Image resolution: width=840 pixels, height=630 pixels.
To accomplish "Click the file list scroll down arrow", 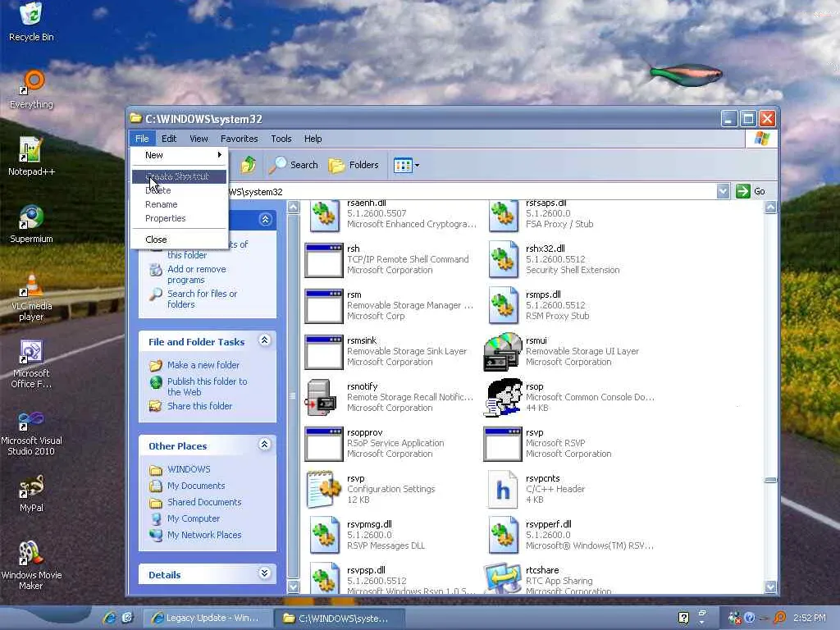I will [x=770, y=587].
